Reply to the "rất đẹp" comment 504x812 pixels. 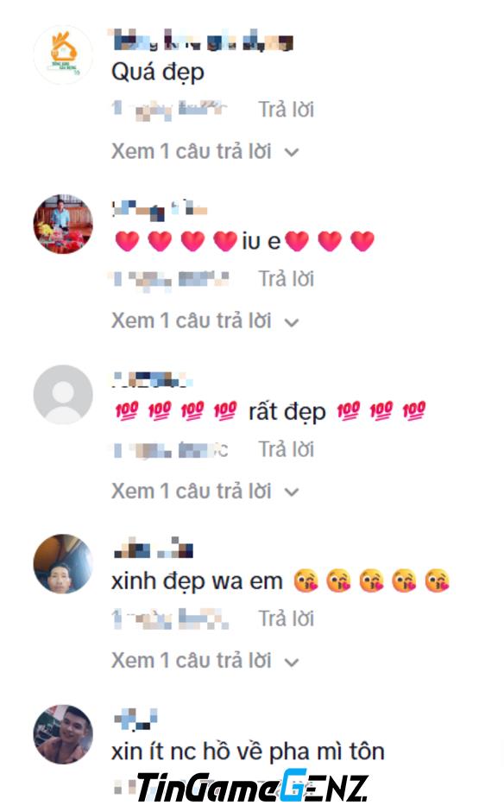(x=287, y=449)
